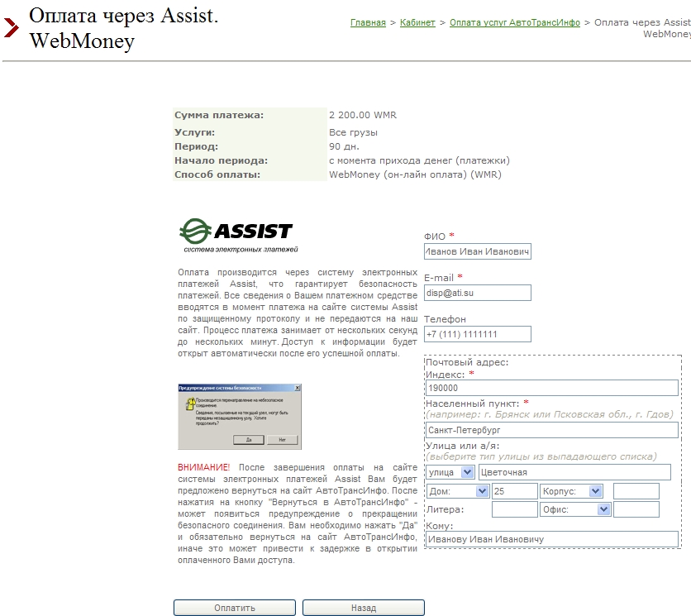Viewport: 691px width, 616px height.
Task: Go to Кабинет breadcrumb link
Action: [x=417, y=22]
